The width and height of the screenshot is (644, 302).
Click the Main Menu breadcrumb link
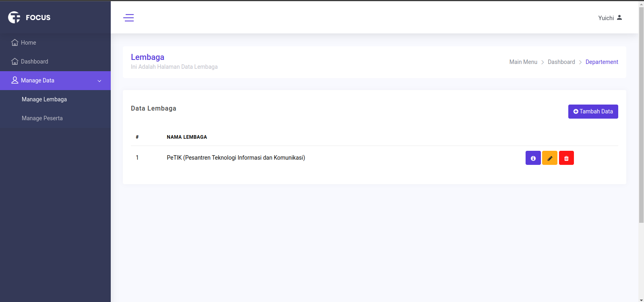point(523,62)
